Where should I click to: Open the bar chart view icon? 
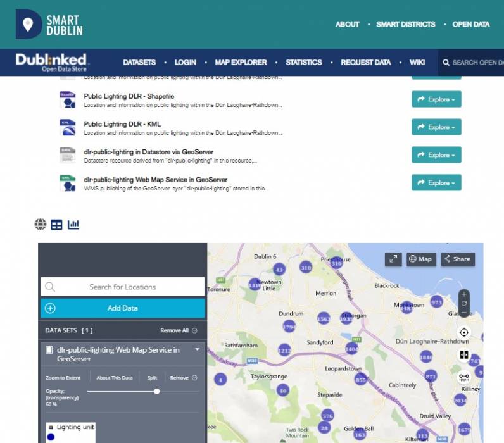pyautogui.click(x=73, y=224)
